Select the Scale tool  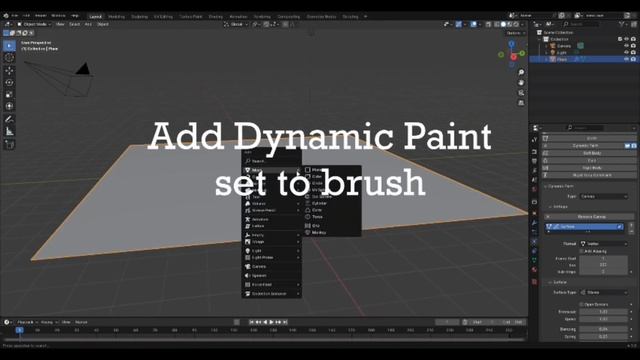[x=9, y=94]
